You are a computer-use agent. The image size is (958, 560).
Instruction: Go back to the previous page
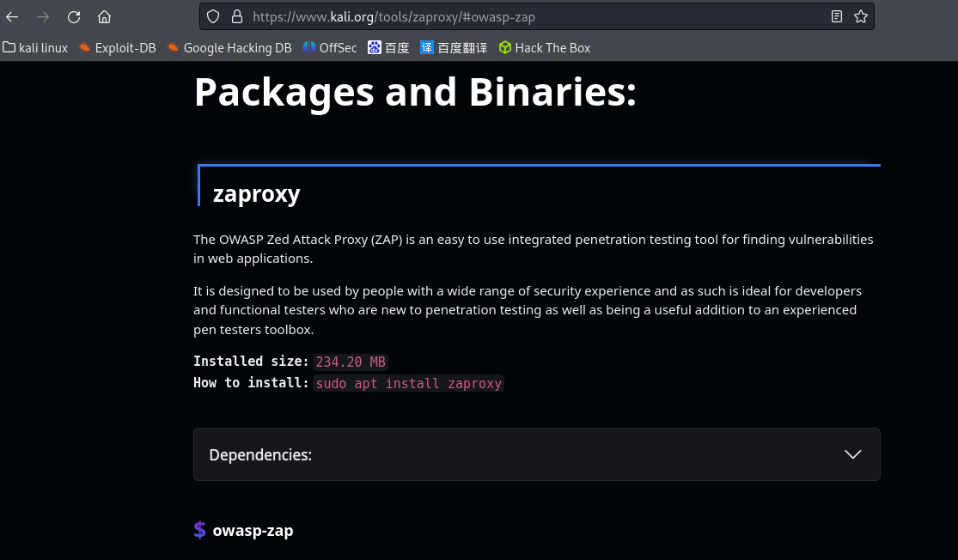point(12,17)
